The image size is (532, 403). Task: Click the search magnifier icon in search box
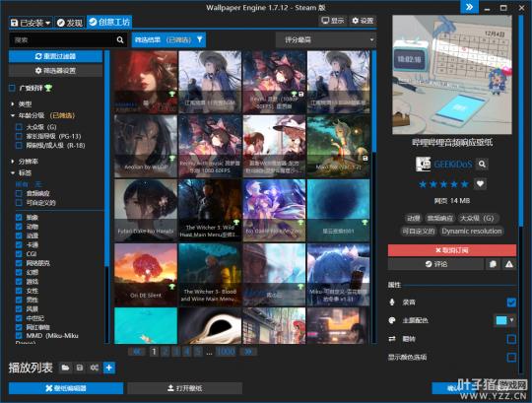click(120, 40)
